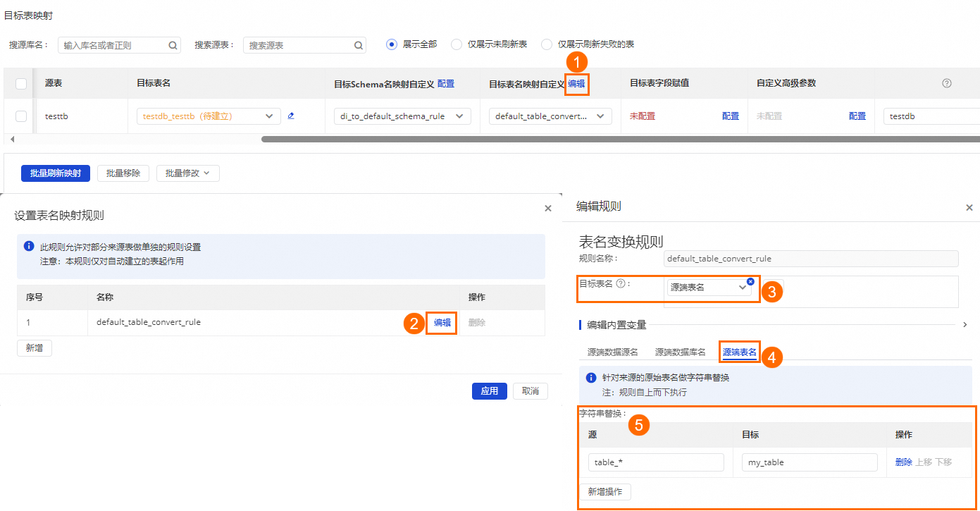The image size is (980, 511).
Task: Click 删除 in the table_* replacement row
Action: [x=904, y=462]
